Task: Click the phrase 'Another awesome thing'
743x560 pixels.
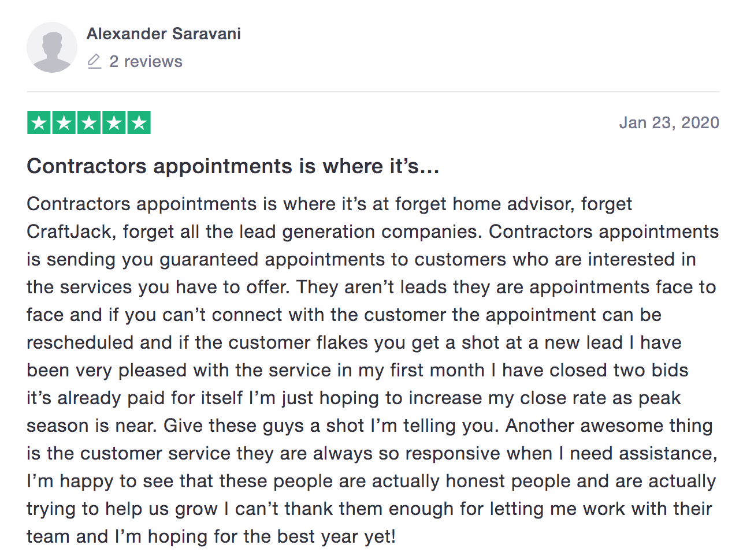Action: (609, 425)
